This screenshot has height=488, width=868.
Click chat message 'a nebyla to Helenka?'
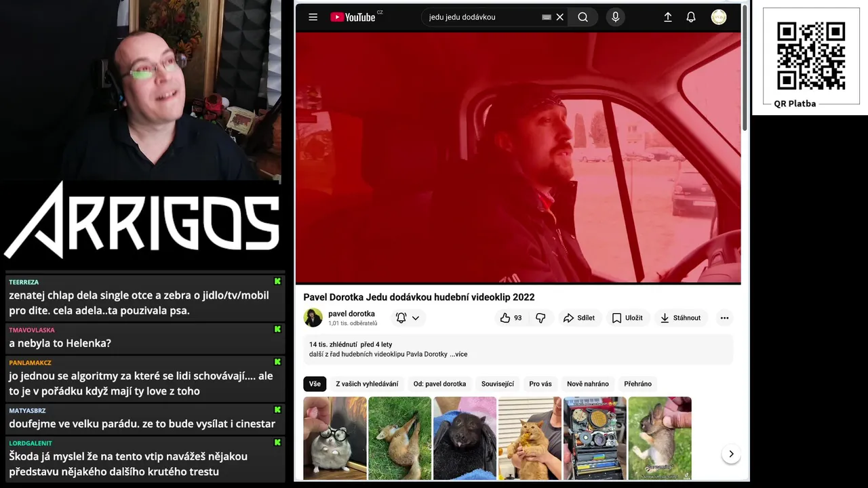click(x=60, y=343)
